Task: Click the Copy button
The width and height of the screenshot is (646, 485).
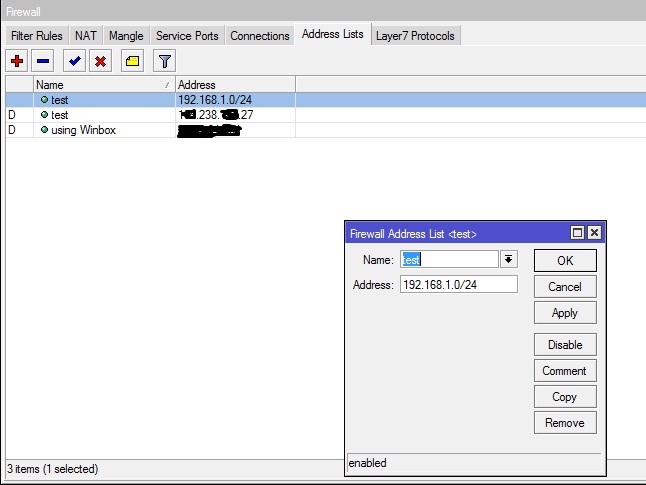Action: (565, 396)
